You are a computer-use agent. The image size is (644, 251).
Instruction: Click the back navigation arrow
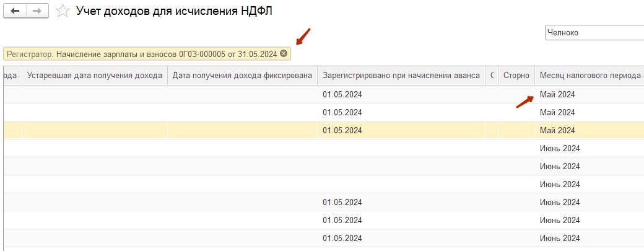(x=15, y=11)
